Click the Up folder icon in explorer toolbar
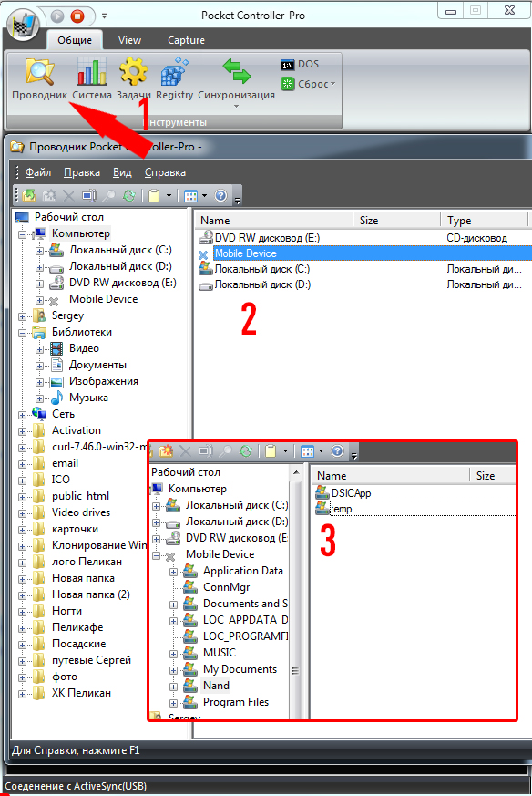 (x=29, y=195)
